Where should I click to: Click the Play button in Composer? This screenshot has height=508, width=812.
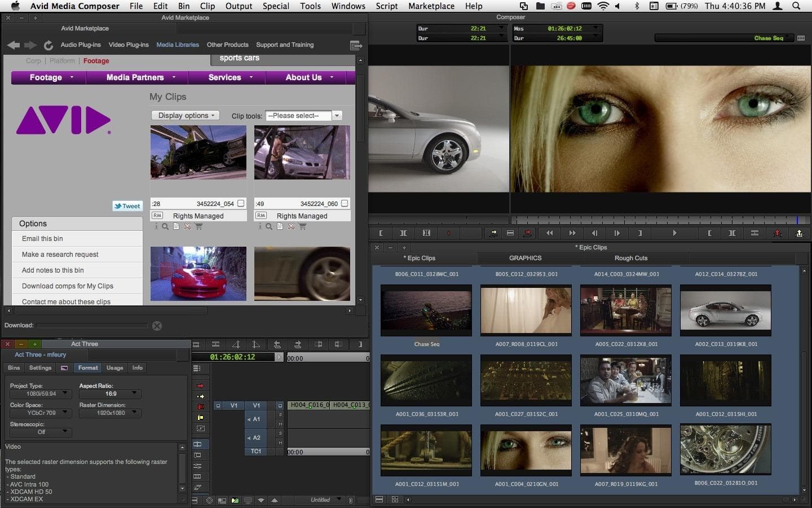(674, 233)
